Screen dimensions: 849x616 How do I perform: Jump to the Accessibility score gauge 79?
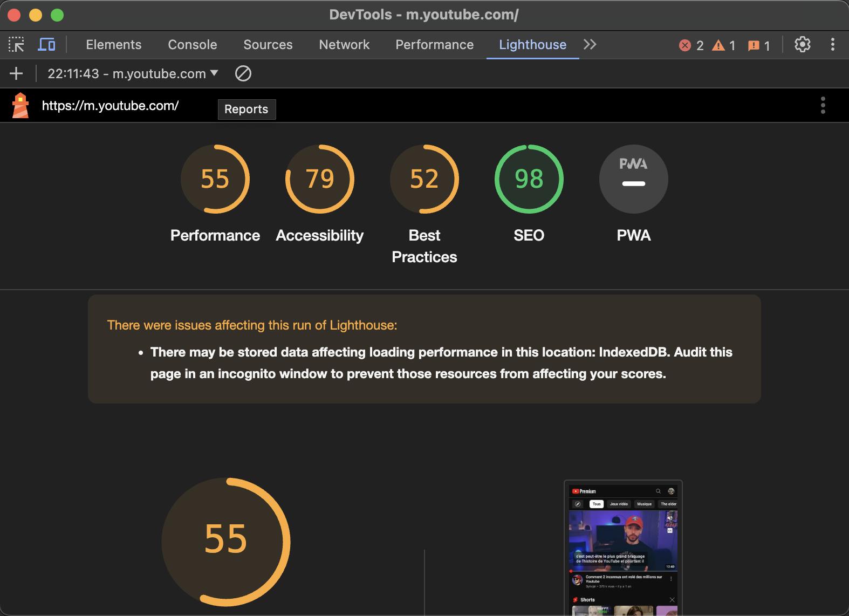click(320, 179)
